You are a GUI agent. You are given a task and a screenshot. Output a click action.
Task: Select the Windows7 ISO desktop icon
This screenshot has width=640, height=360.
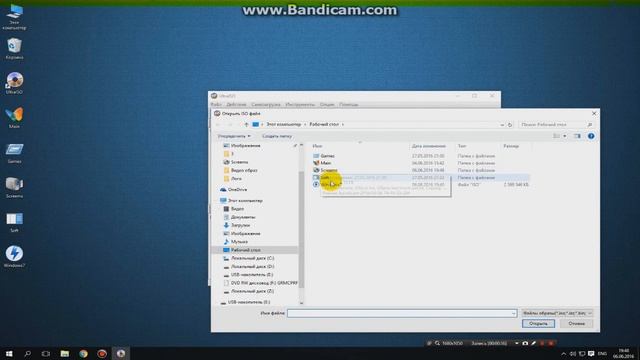14,257
